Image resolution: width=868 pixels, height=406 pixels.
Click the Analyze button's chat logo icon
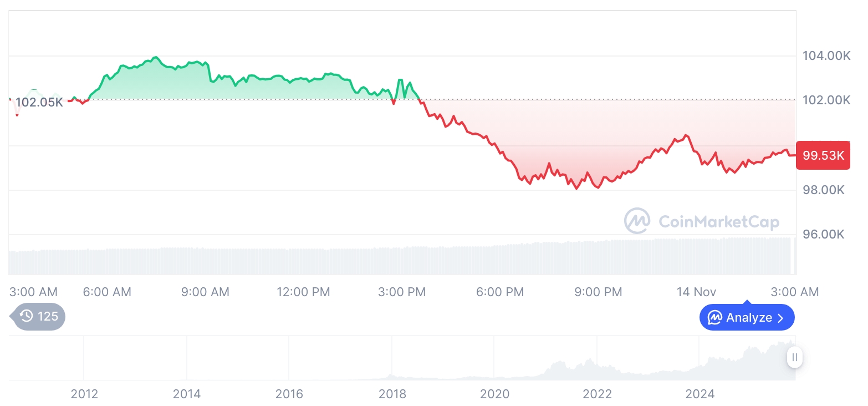coord(715,318)
